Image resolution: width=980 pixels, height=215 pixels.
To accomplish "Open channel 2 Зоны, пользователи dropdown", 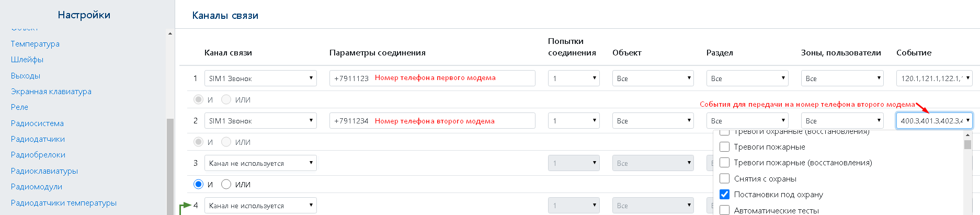I will pyautogui.click(x=842, y=120).
